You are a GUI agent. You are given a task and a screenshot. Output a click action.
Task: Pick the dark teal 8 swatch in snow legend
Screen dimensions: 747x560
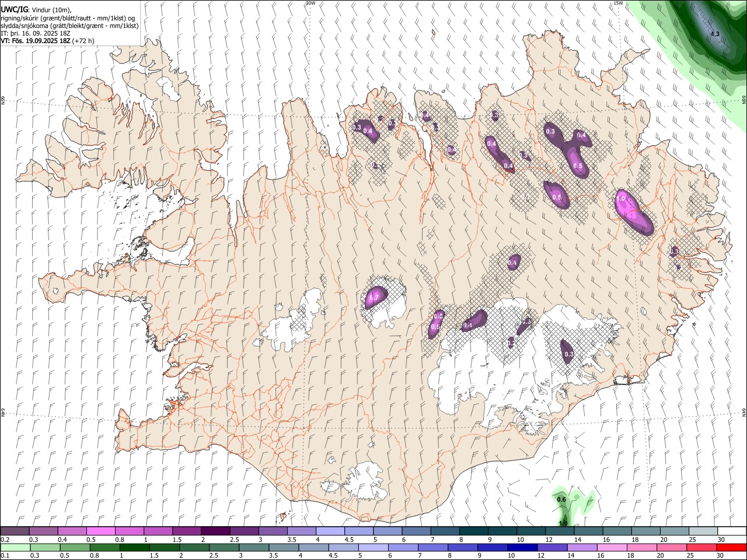[473, 531]
